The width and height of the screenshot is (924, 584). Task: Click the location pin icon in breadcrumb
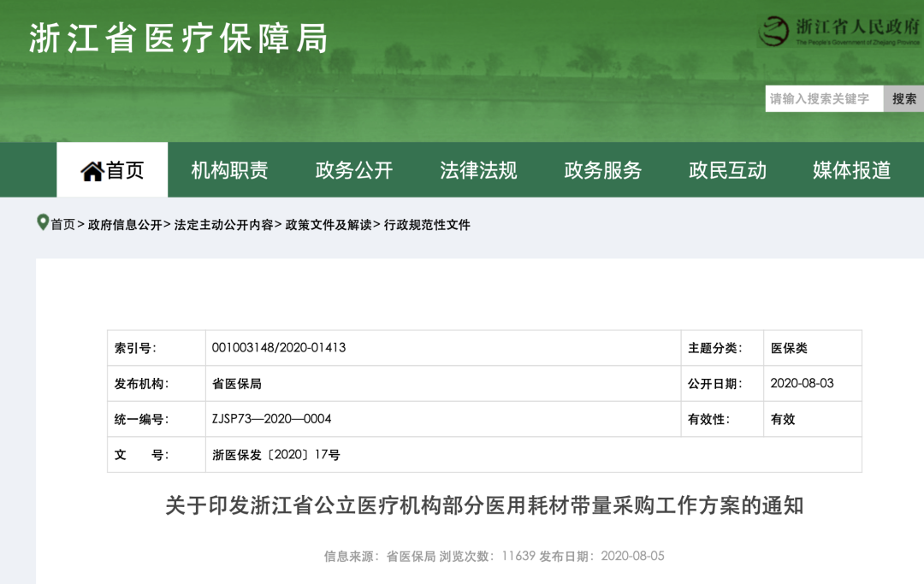pos(43,223)
